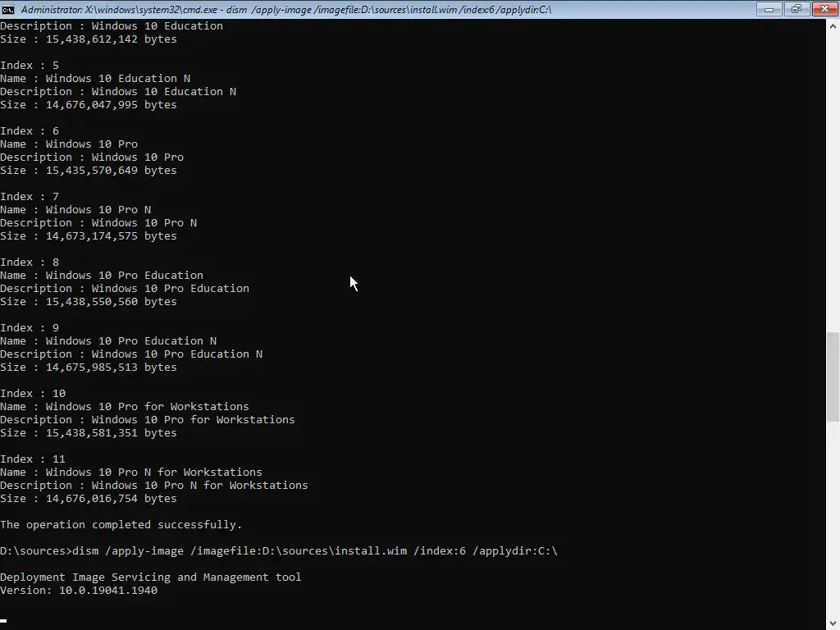
Task: Click 'Description : Windows 10 Pro N for Workstations' line
Action: 154,486
